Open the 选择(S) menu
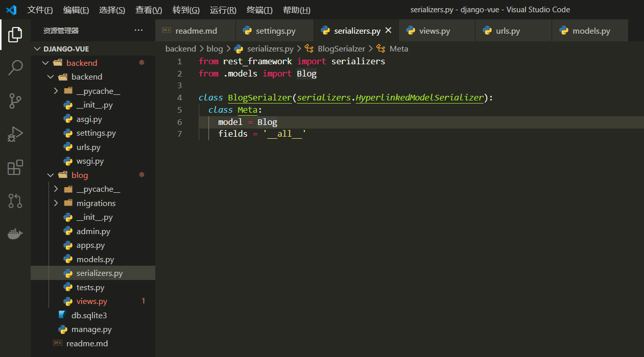644x357 pixels. click(x=112, y=10)
